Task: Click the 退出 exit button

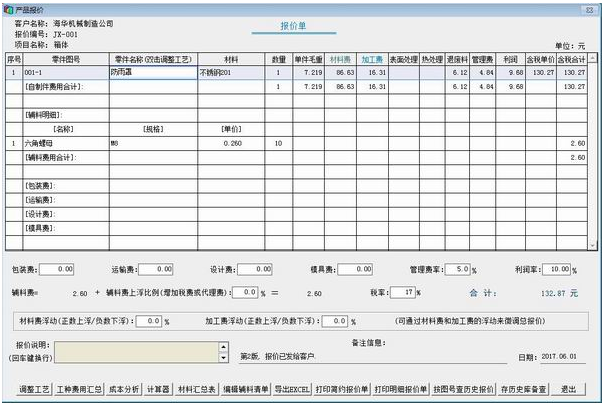Action: tap(568, 389)
